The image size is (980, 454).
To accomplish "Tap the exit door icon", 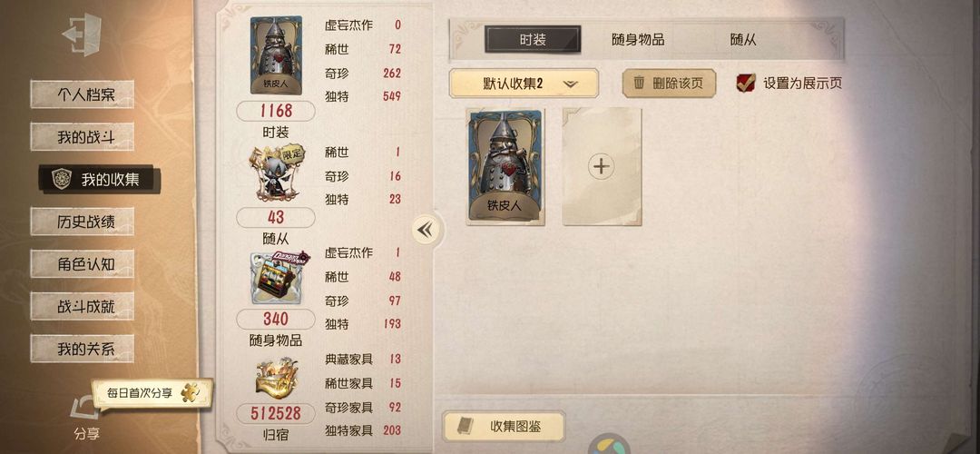I will click(x=82, y=35).
